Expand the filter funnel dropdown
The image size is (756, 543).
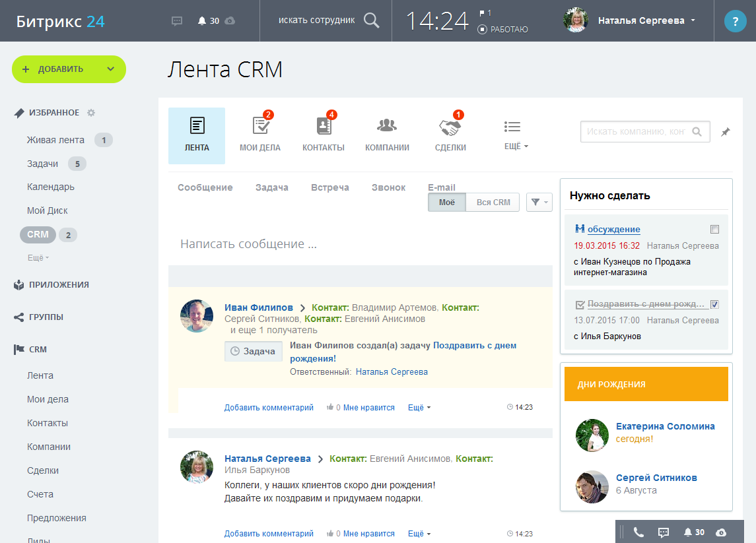tap(539, 203)
